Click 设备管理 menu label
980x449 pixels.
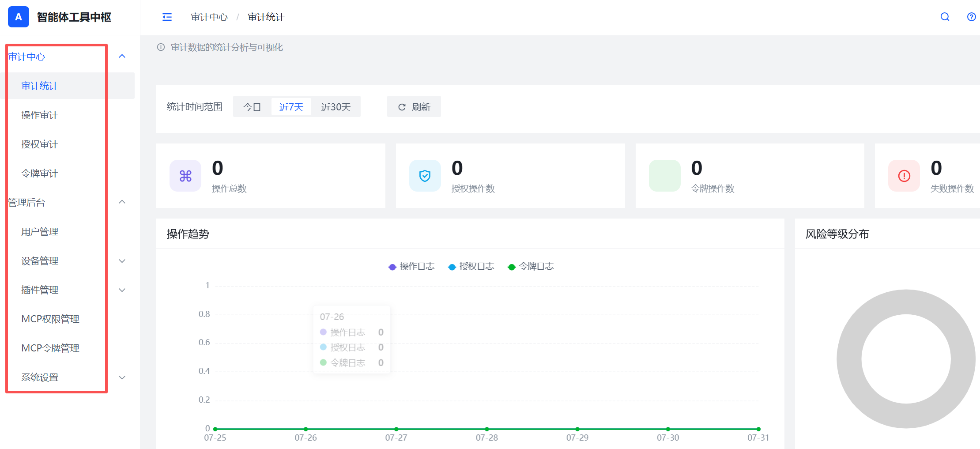click(x=40, y=261)
